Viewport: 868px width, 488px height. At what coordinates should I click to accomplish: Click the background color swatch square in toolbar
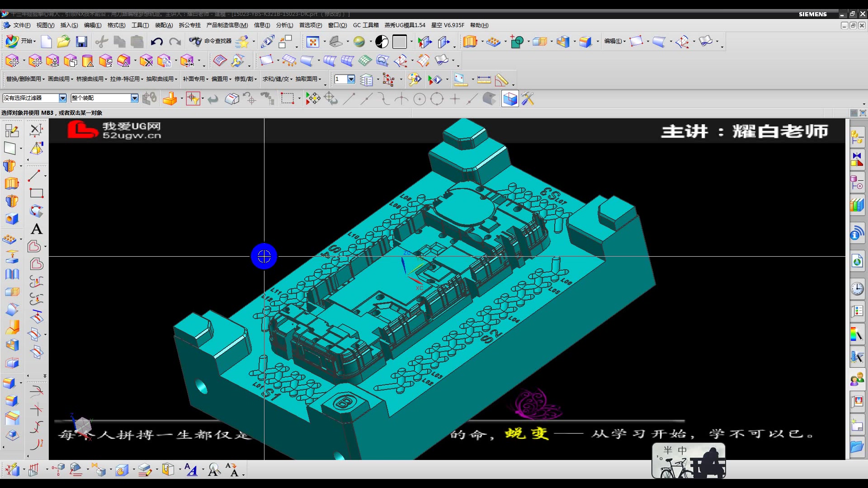(x=399, y=42)
